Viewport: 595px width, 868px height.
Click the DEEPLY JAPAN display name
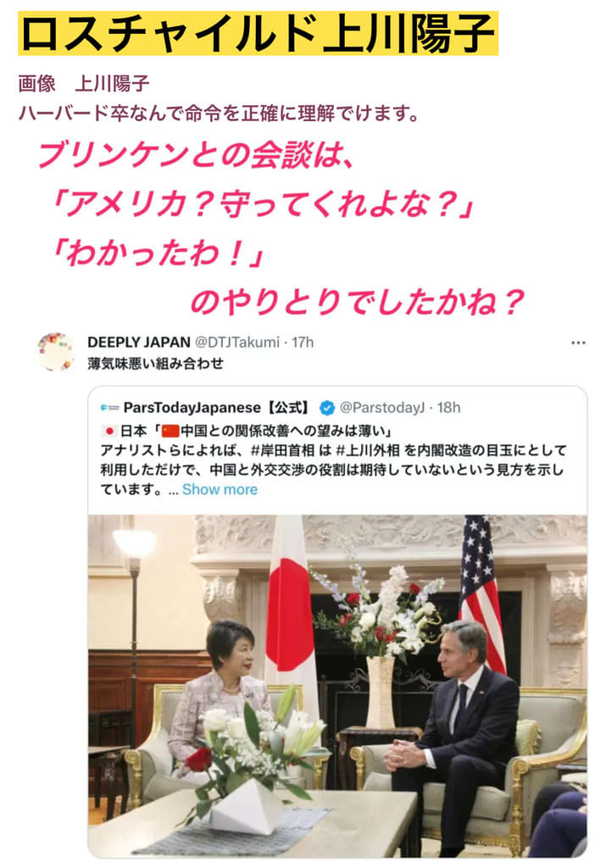pos(139,342)
